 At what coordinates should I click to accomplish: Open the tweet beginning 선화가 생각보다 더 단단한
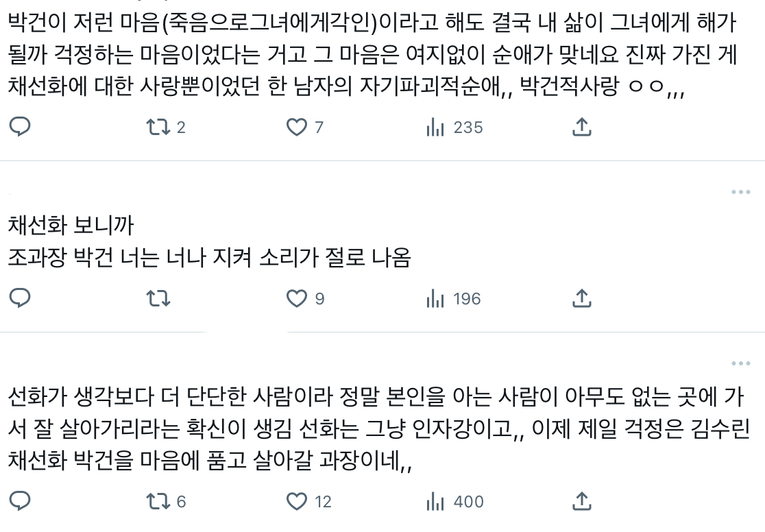click(x=370, y=430)
